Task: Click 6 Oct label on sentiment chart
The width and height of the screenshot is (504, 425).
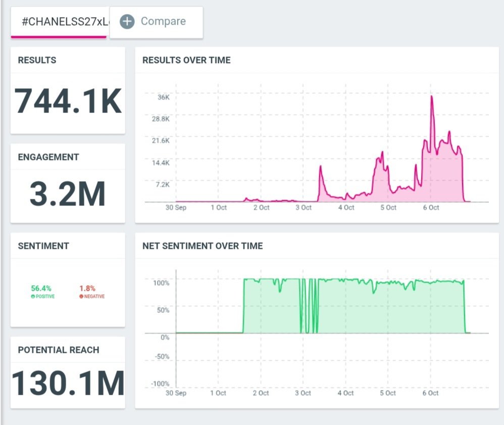Action: (x=430, y=393)
